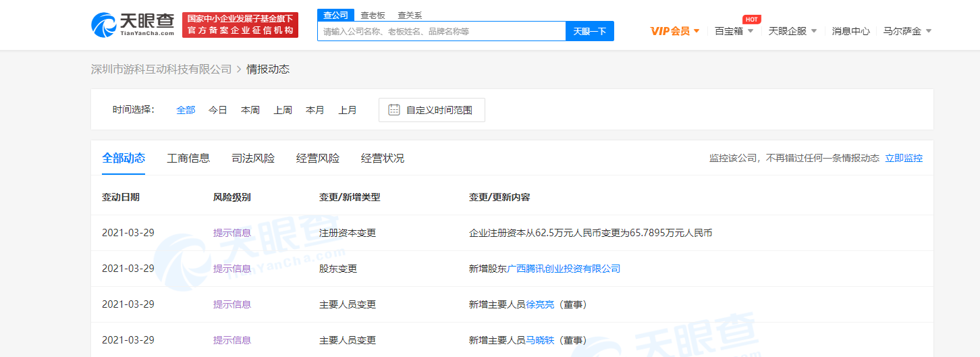The image size is (980, 357).
Task: Click the 立即监控 link
Action: (x=904, y=158)
